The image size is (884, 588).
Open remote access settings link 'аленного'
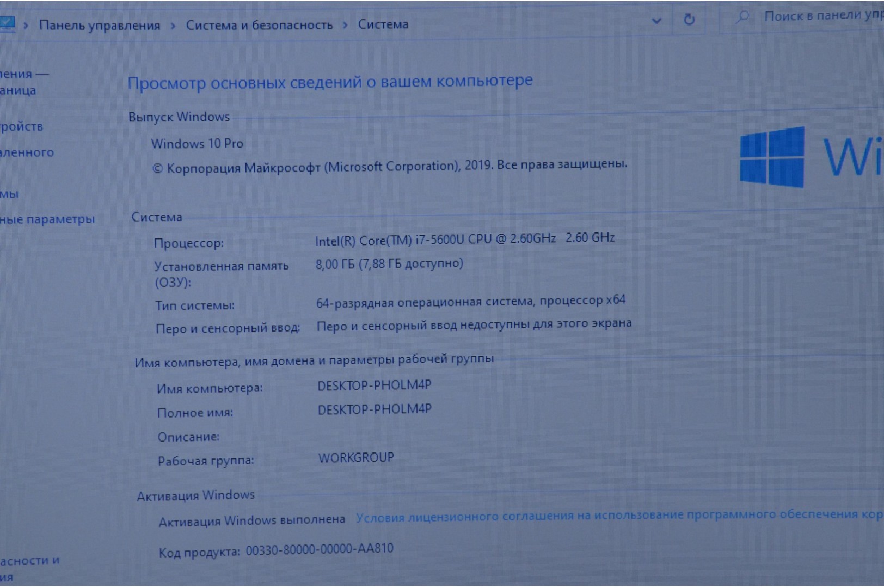click(27, 152)
